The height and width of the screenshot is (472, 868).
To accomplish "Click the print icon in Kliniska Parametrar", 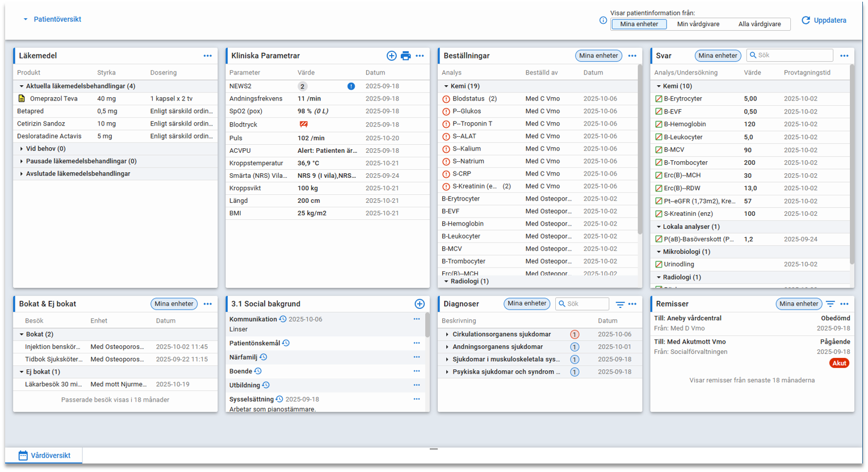I will pos(405,56).
